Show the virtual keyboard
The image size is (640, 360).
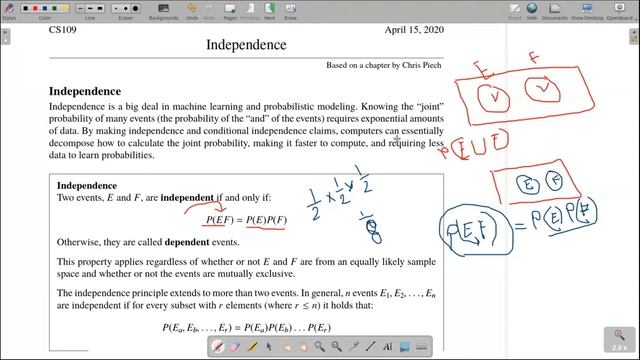(x=422, y=347)
